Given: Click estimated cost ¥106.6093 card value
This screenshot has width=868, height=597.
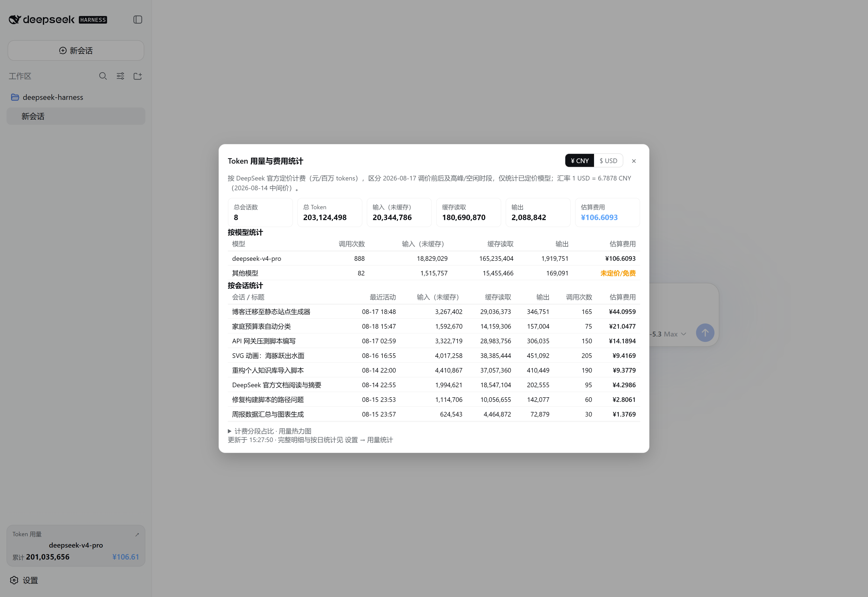Looking at the screenshot, I should click(599, 217).
